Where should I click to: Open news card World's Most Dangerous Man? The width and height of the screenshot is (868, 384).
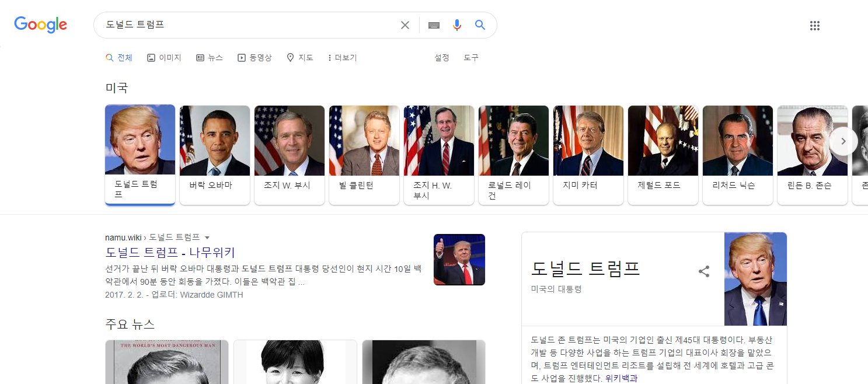pos(167,362)
